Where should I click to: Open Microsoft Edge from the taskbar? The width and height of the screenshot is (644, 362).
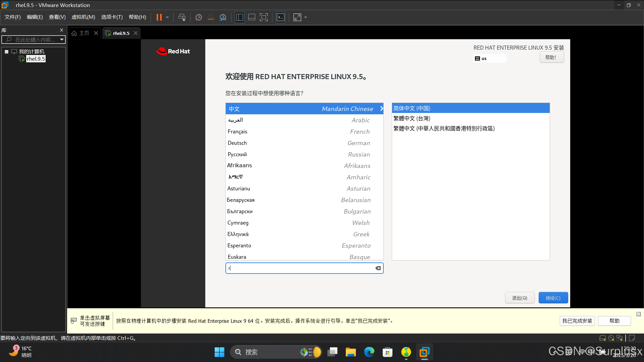click(x=369, y=352)
